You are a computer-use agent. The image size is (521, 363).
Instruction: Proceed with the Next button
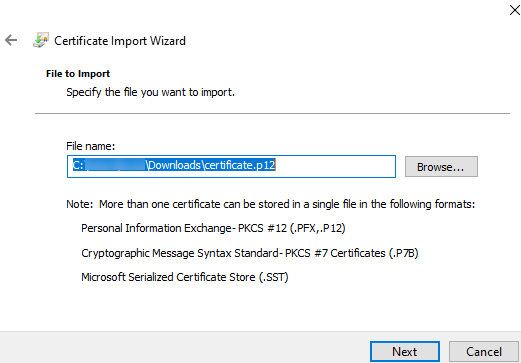tap(405, 352)
